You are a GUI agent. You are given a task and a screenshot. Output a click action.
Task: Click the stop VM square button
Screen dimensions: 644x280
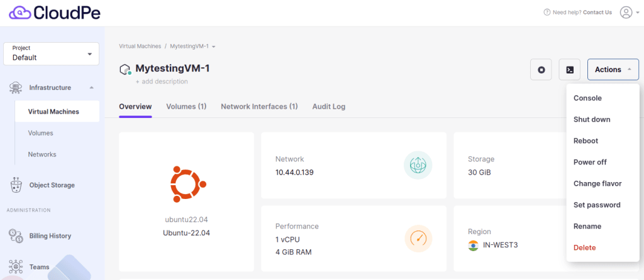tap(541, 70)
